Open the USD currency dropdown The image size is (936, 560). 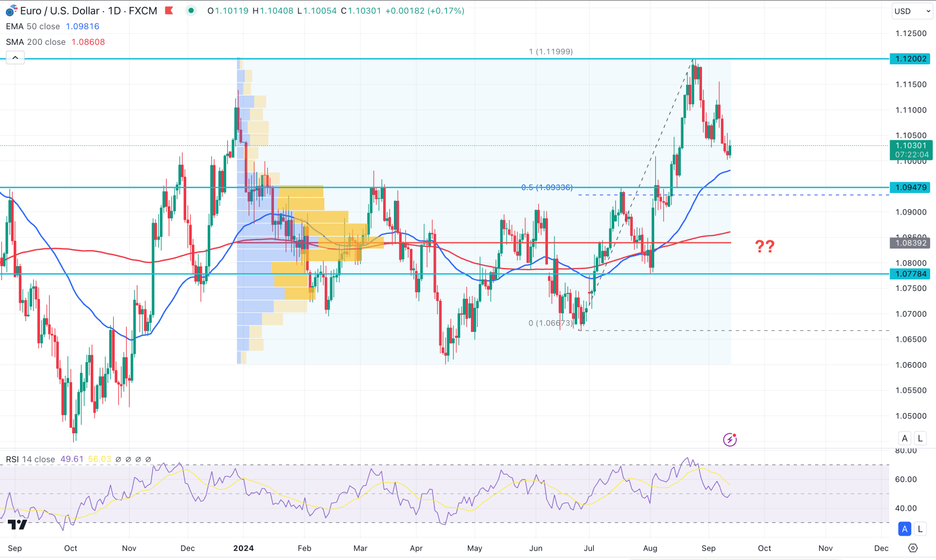tap(912, 11)
